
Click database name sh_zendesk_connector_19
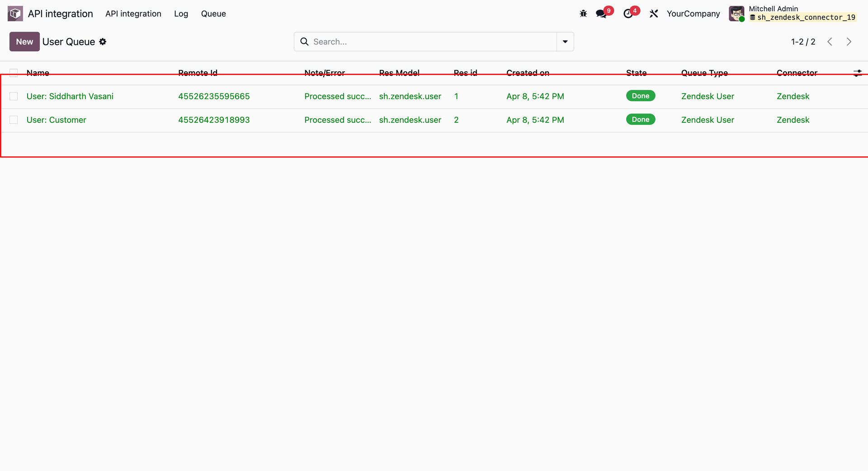coord(806,18)
